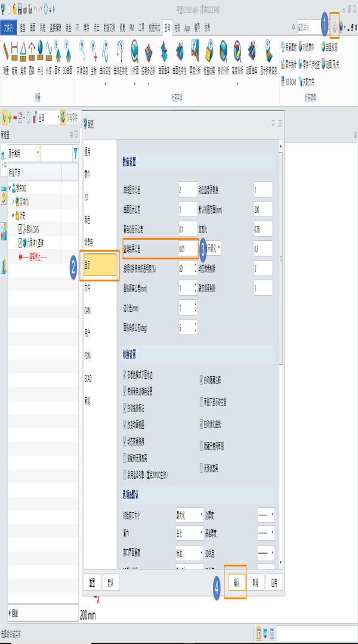Select the 面积 area tool
The image size is (358, 644).
tap(57, 57)
